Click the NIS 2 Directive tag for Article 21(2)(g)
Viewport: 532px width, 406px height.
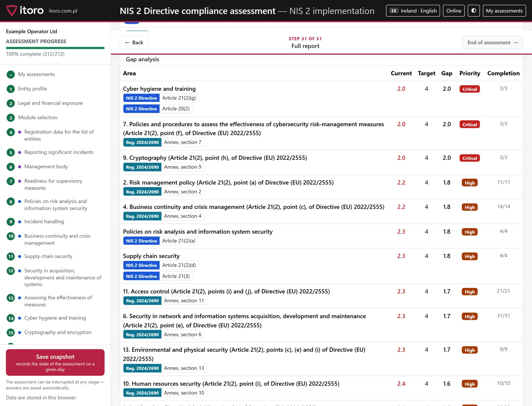click(x=141, y=98)
